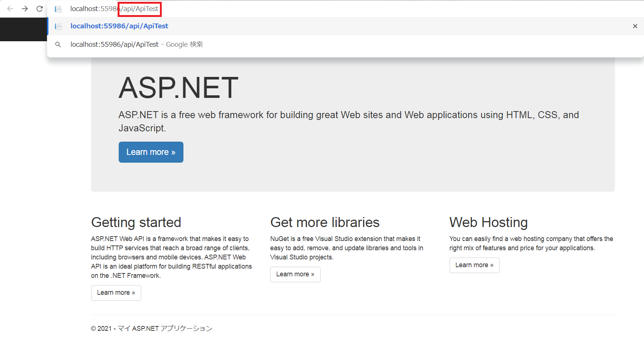This screenshot has height=340, width=644.
Task: Click Learn more under Getting started
Action: (116, 293)
